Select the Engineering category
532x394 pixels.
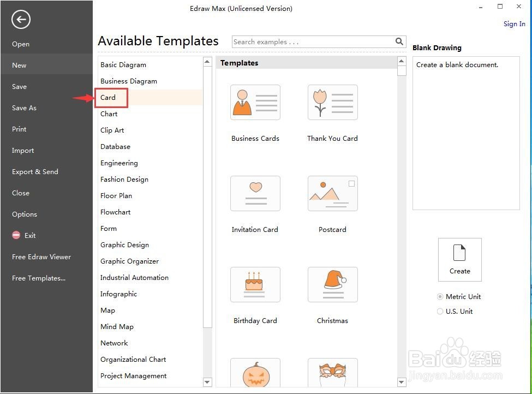[x=119, y=163]
